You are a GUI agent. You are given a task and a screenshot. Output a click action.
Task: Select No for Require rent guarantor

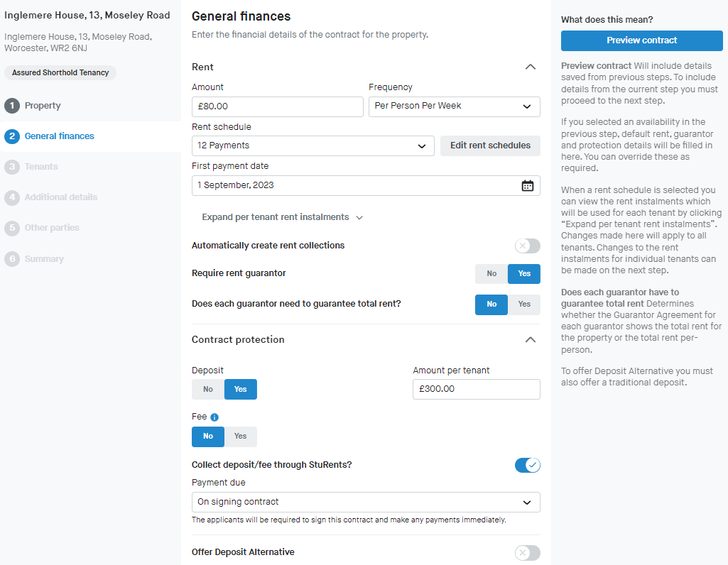coord(491,274)
